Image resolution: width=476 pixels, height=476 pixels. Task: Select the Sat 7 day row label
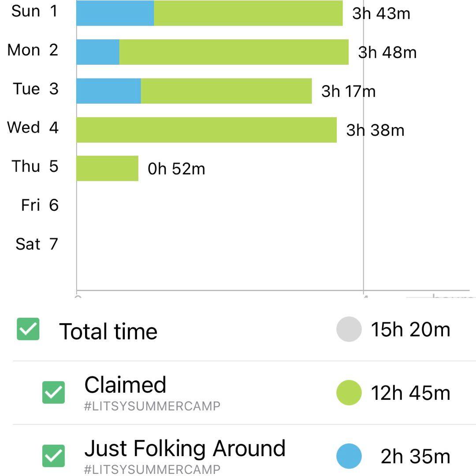(37, 244)
